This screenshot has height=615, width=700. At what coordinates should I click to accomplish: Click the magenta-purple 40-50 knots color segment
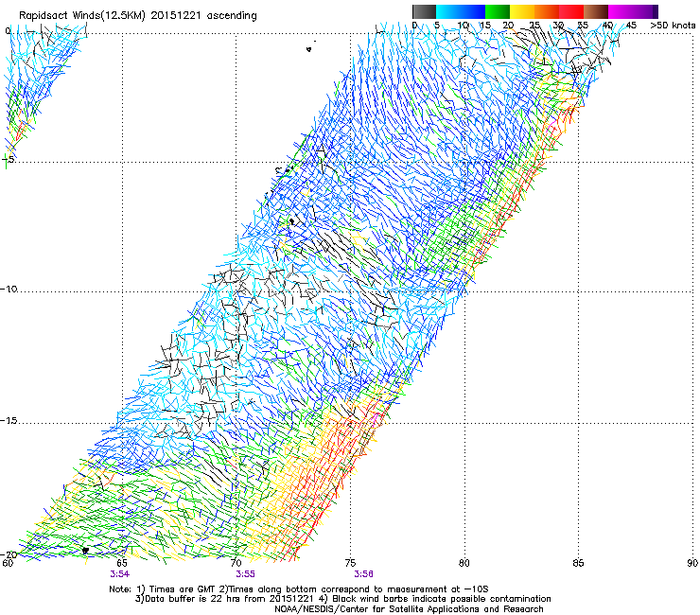click(x=633, y=11)
